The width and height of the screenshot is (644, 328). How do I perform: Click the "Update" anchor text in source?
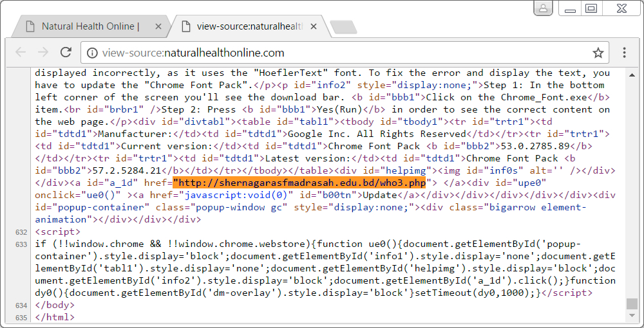coord(380,195)
